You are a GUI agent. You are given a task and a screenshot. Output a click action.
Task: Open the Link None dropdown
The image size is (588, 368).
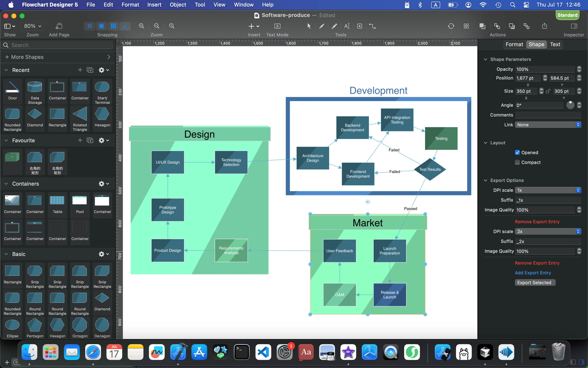[x=548, y=125]
